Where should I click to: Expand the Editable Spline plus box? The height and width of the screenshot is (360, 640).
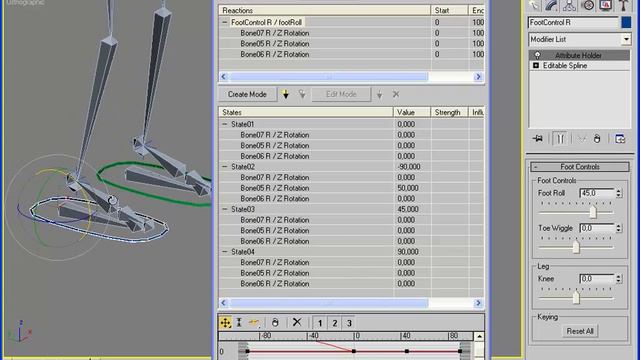pyautogui.click(x=536, y=65)
